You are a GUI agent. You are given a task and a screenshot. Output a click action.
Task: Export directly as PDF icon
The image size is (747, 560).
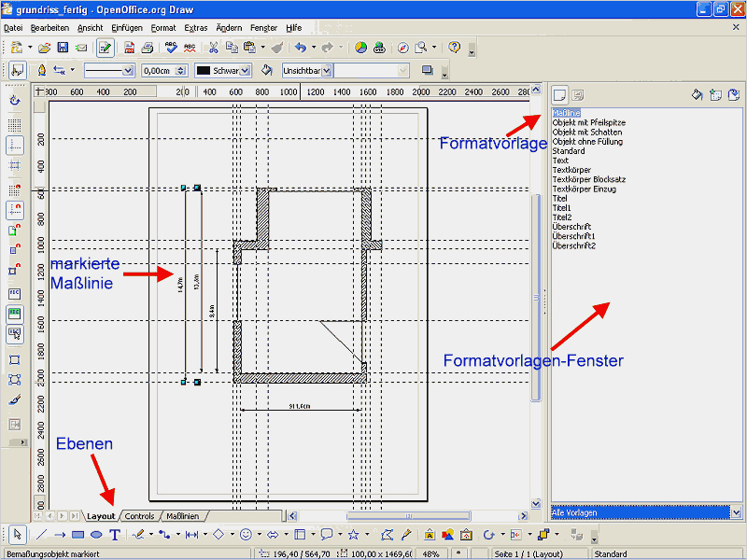pyautogui.click(x=129, y=48)
